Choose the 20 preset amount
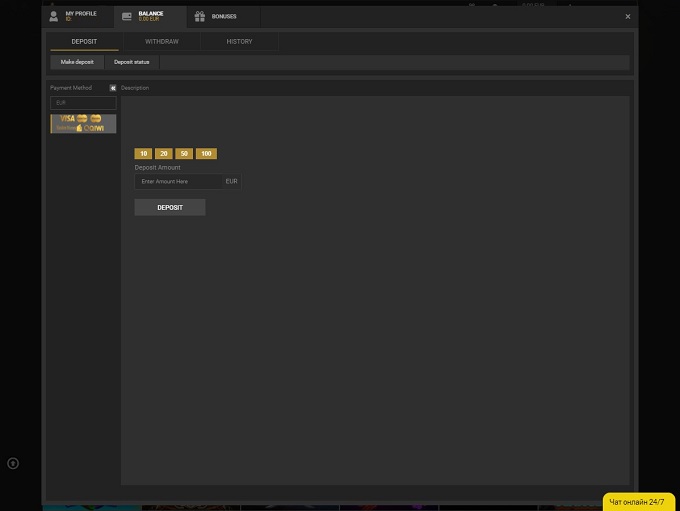This screenshot has width=680, height=511. [164, 154]
